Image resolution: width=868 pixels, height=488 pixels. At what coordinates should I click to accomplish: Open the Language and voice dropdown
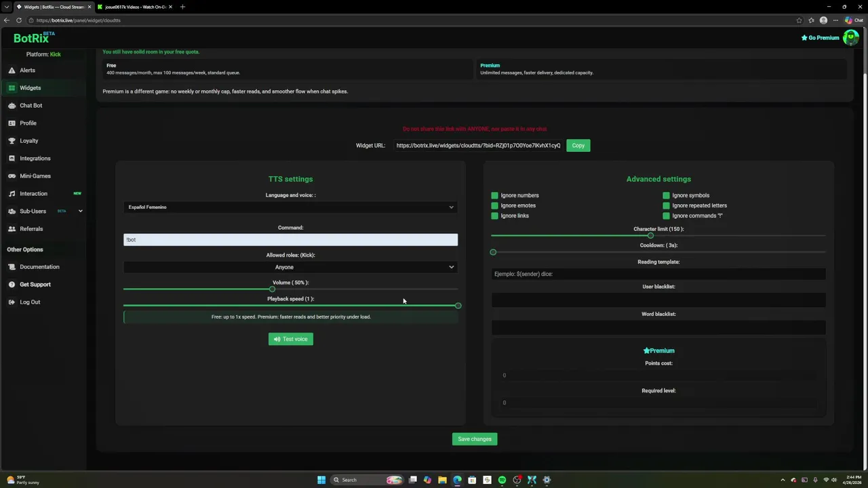click(290, 207)
